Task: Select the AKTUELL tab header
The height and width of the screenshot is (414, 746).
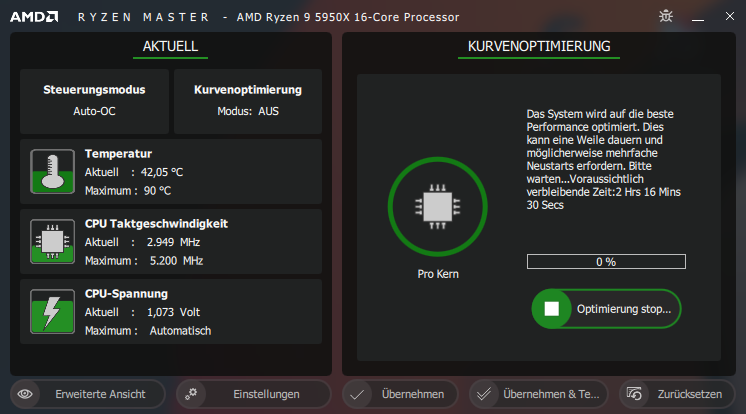Action: [170, 47]
